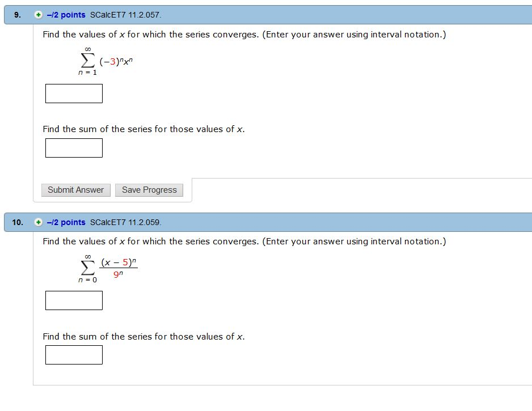Select the interval notation answer box for question 10
Screen dimensions: 532x411
(x=74, y=300)
